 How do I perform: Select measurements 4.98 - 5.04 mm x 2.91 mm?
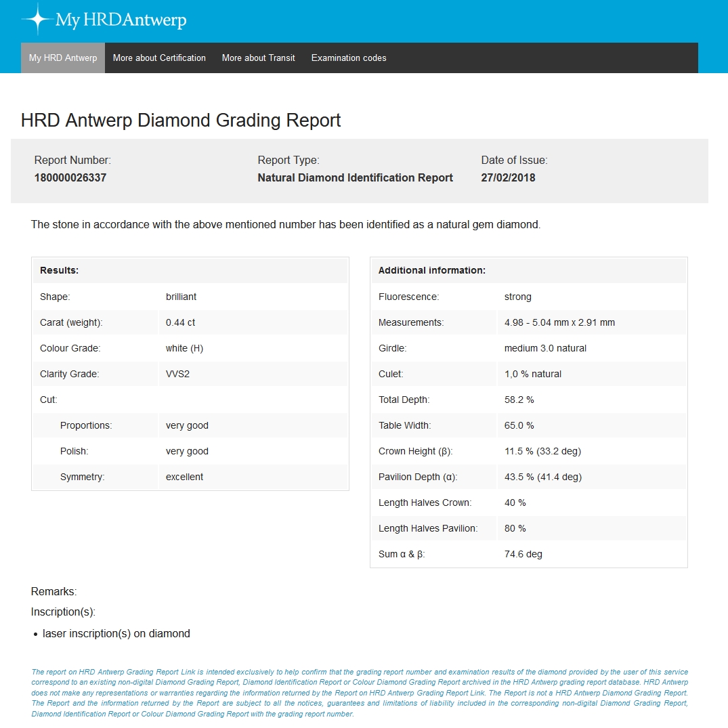pyautogui.click(x=559, y=322)
